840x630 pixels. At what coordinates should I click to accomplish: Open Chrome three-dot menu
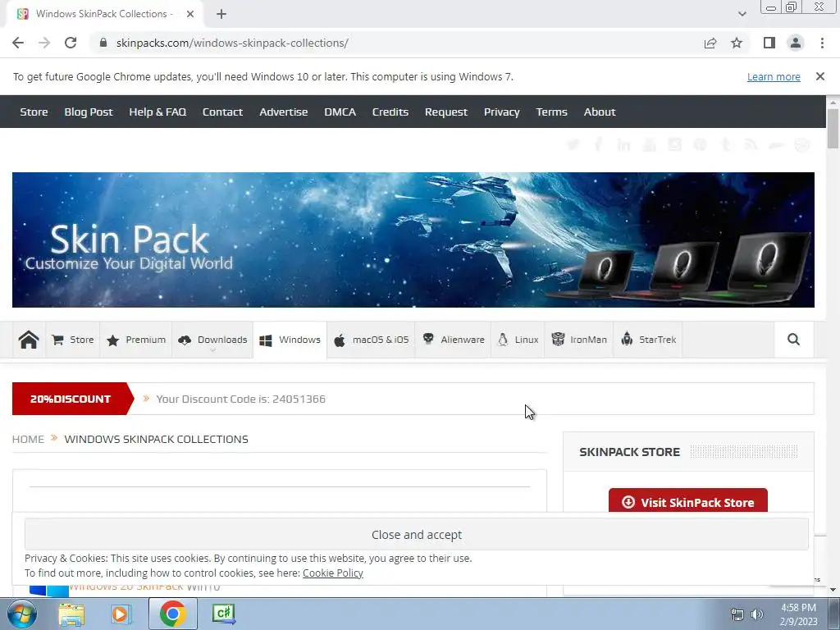[x=822, y=43]
